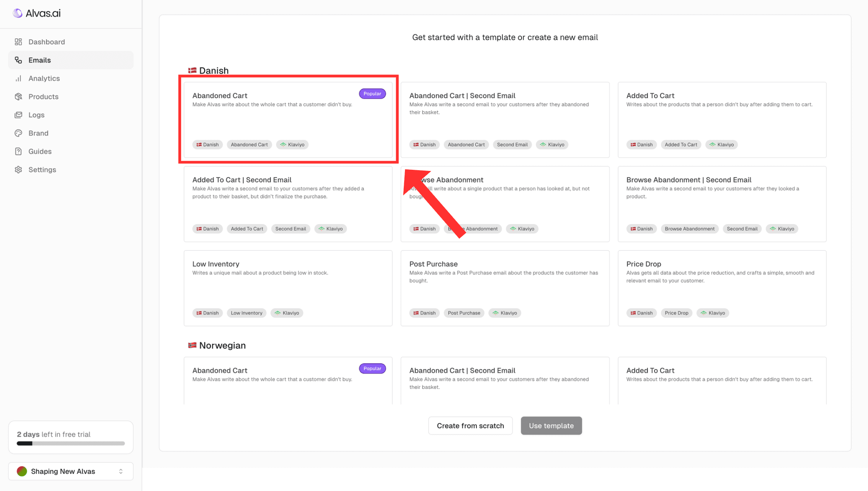Select Danish Abandoned Cart | Second Email template
The width and height of the screenshot is (868, 491).
pos(505,120)
